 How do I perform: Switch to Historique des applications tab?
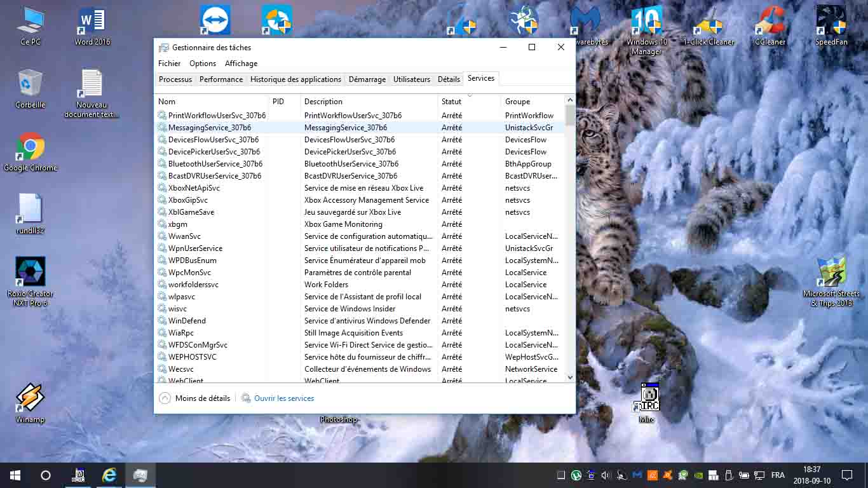[295, 79]
